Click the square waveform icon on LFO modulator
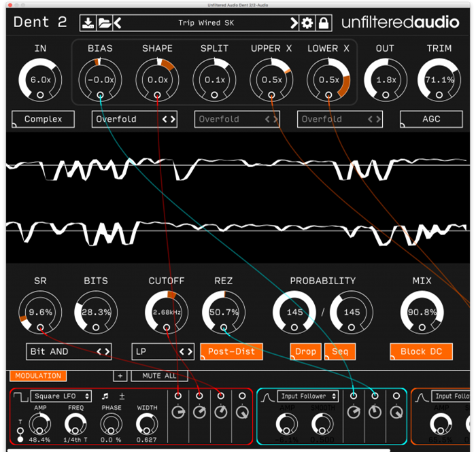Image resolution: width=476 pixels, height=452 pixels. coord(21,397)
